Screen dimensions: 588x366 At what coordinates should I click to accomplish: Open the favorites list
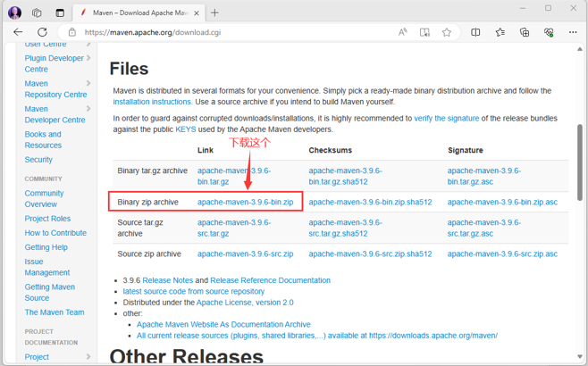coord(500,32)
